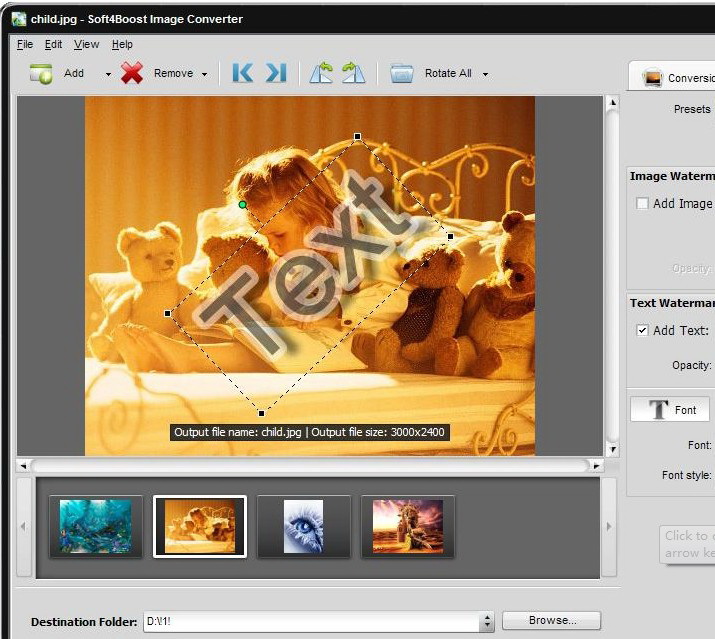This screenshot has height=639, width=715.
Task: Click the Font button with T icon
Action: coord(670,409)
